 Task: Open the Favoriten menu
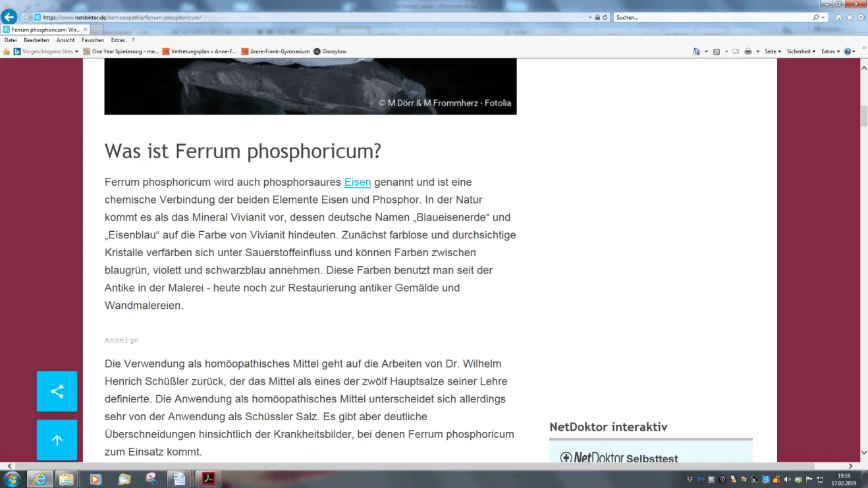[92, 40]
